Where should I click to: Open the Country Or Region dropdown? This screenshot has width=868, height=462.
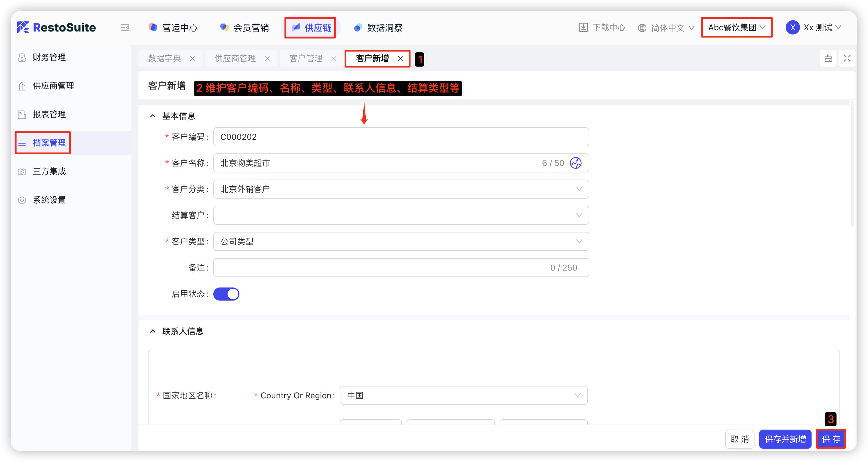coord(463,395)
